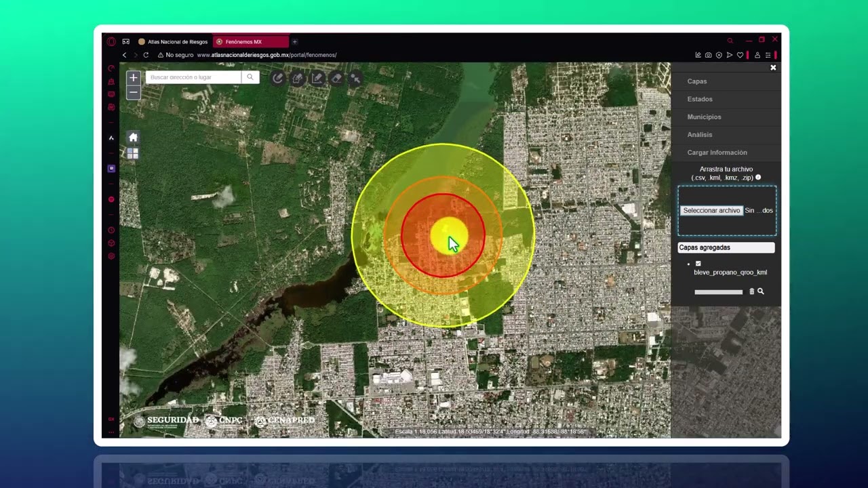Screen dimensions: 868x488
Task: Delete the bleve_propano layer with trash icon
Action: (x=751, y=291)
